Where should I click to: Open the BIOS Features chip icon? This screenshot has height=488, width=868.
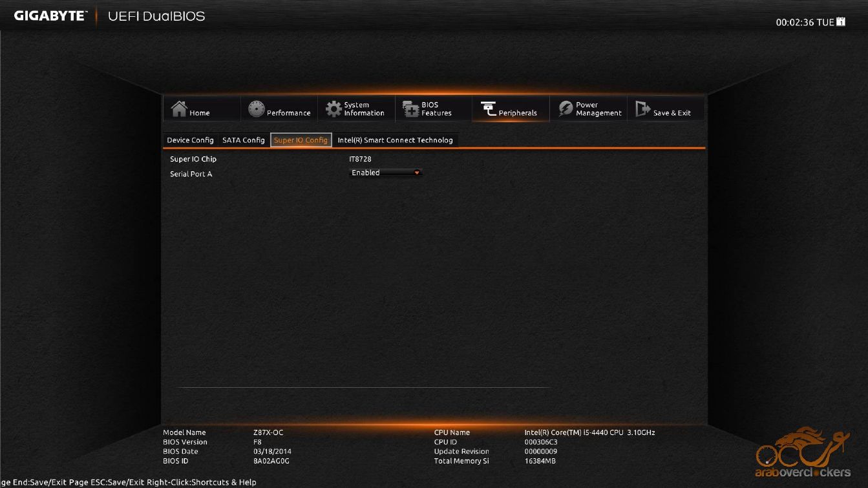(x=411, y=109)
